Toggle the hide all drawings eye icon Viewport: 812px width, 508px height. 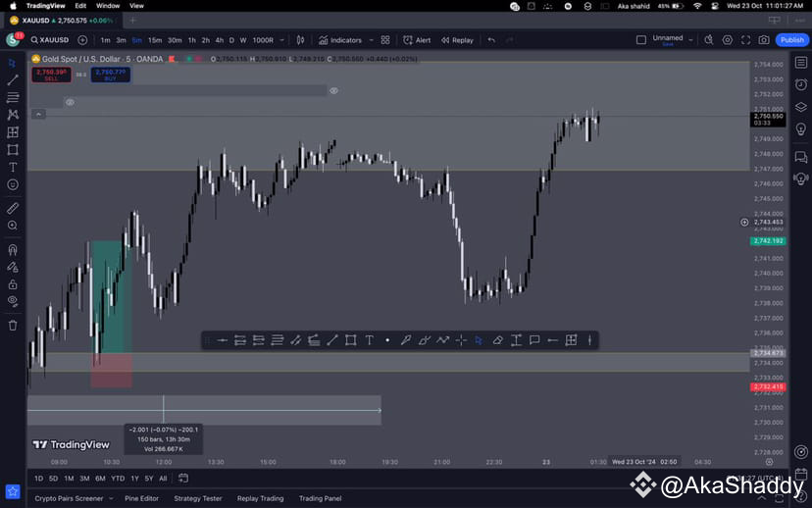tap(13, 300)
